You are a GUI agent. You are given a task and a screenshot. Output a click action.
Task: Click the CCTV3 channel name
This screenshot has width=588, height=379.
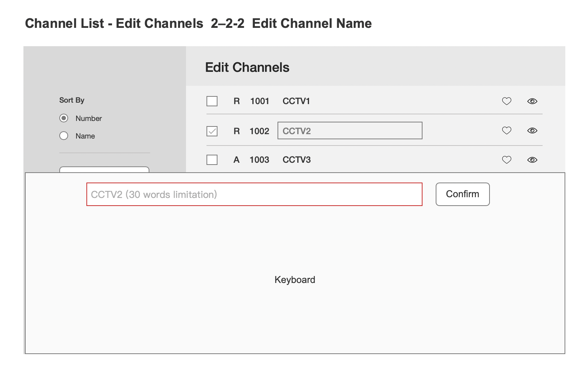pyautogui.click(x=297, y=160)
